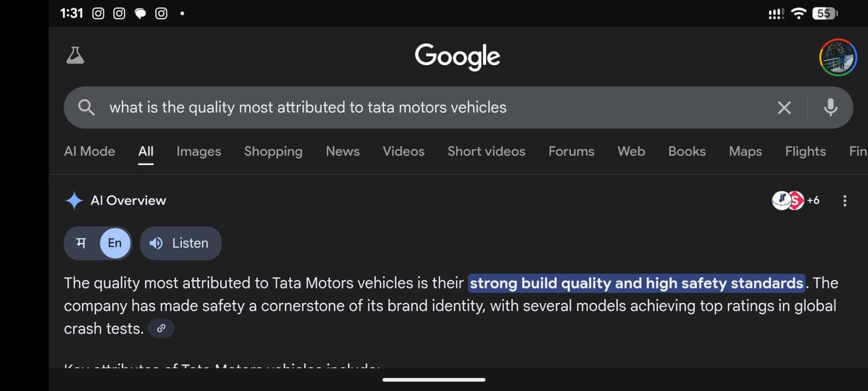Tap the search query text field

[x=422, y=108]
